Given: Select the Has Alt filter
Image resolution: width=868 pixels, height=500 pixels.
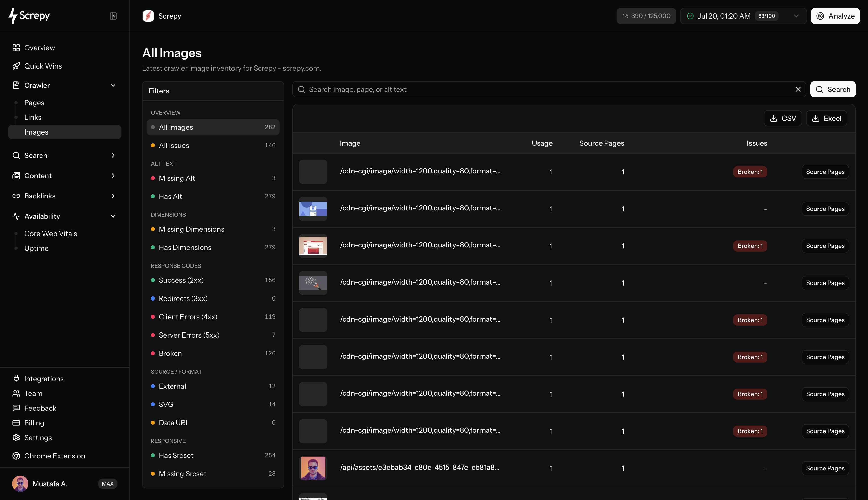Looking at the screenshot, I should coord(213,196).
